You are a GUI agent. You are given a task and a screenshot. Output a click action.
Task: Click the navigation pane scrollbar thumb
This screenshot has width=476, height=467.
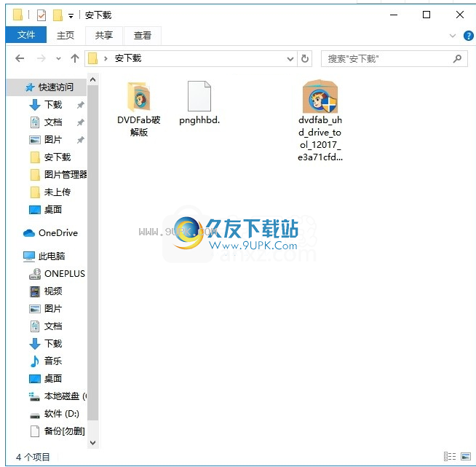(x=93, y=253)
